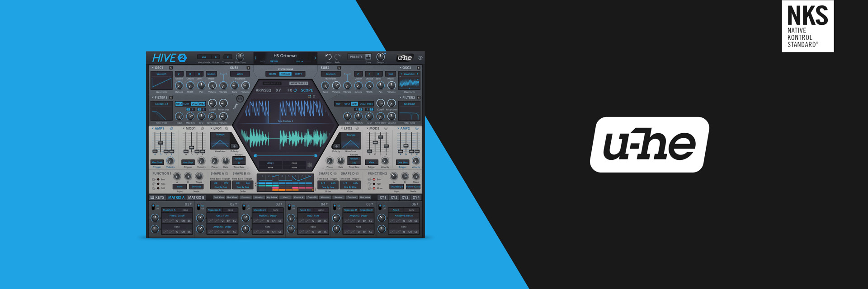Switch to the XY tab in the center display
868x289 pixels.
pos(278,90)
